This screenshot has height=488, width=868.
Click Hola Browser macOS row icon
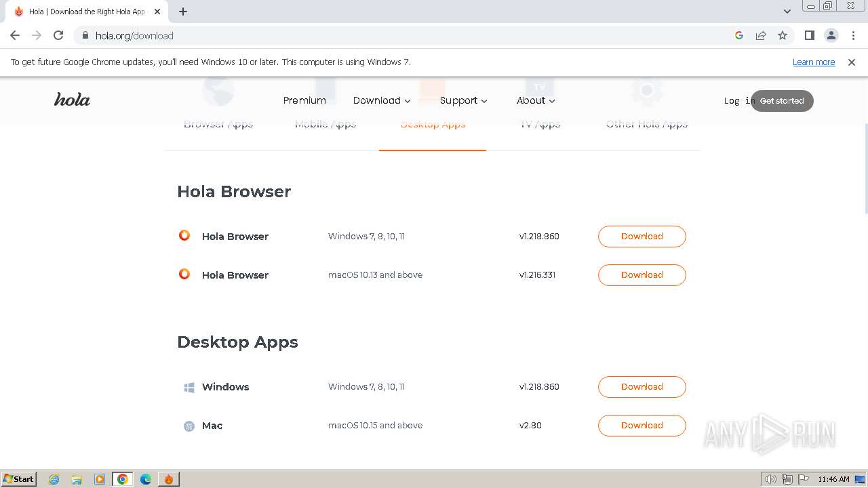184,274
